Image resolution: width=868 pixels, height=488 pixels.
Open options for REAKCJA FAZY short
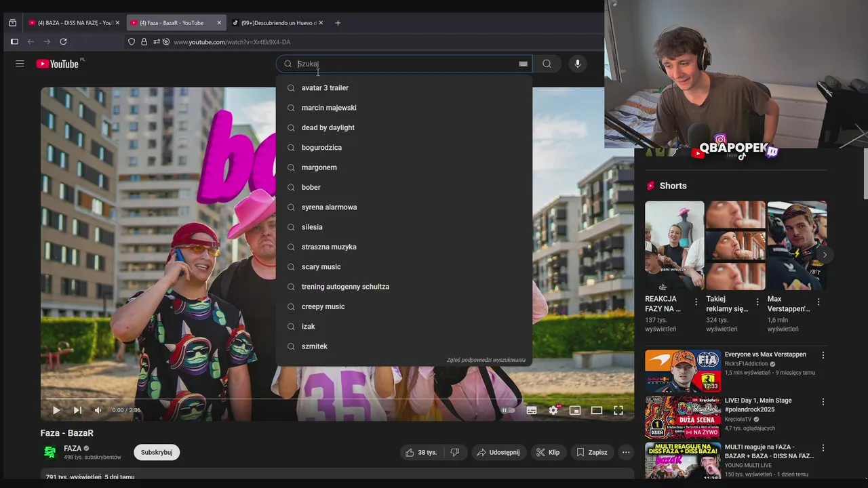click(x=696, y=302)
